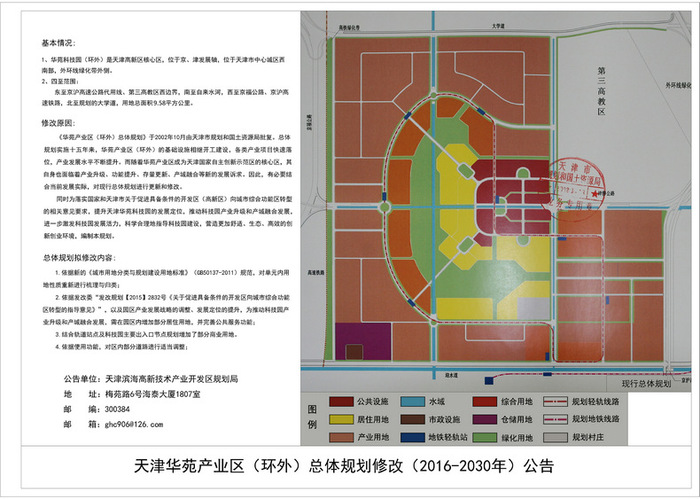The image size is (700, 499).
Task: Click the 规划地铁线路 line symbol in legend
Action: pyautogui.click(x=555, y=419)
